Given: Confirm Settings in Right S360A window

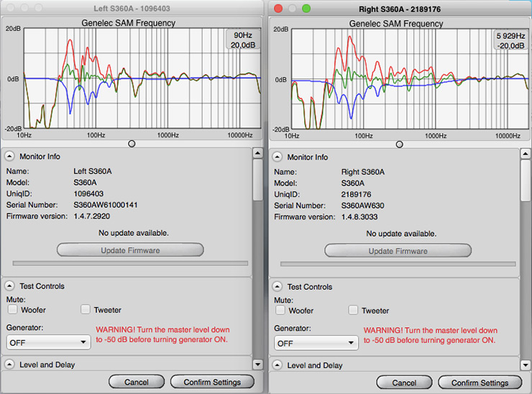Looking at the screenshot, I should pos(480,382).
